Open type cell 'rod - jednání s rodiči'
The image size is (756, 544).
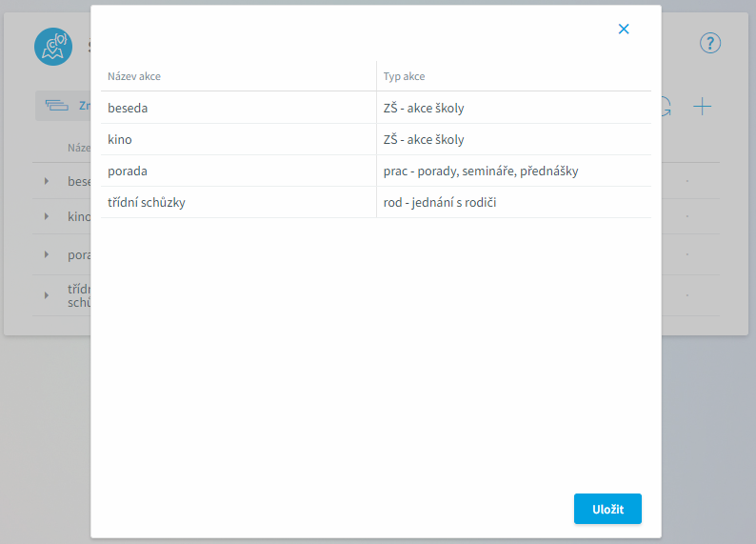[x=514, y=202]
